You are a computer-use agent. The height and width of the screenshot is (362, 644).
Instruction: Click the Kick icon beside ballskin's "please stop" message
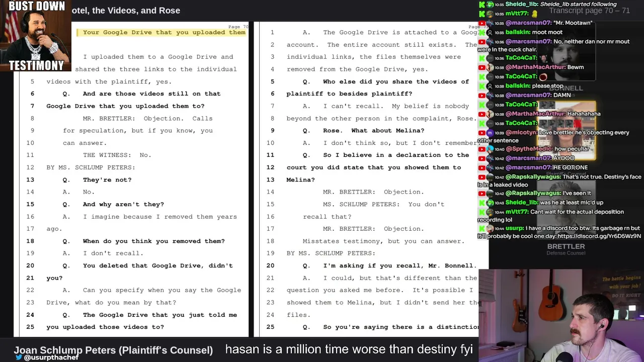[x=481, y=86]
